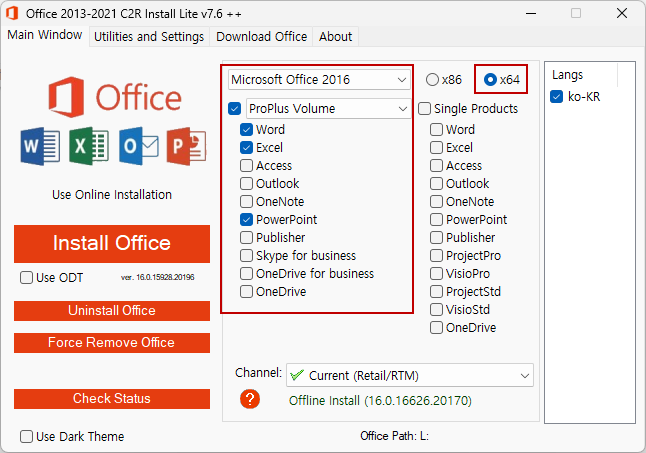Viewport: 646px width, 453px height.
Task: Uncheck Word under ProPlus Volume
Action: 246,130
